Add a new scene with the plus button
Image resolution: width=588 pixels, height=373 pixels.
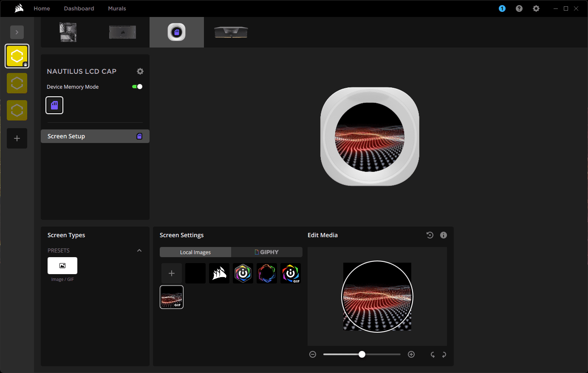pos(17,138)
